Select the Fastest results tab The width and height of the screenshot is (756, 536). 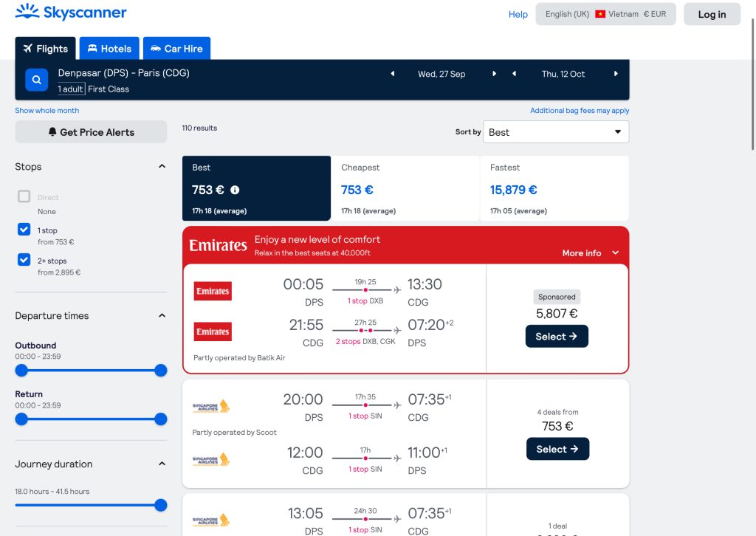tap(554, 188)
